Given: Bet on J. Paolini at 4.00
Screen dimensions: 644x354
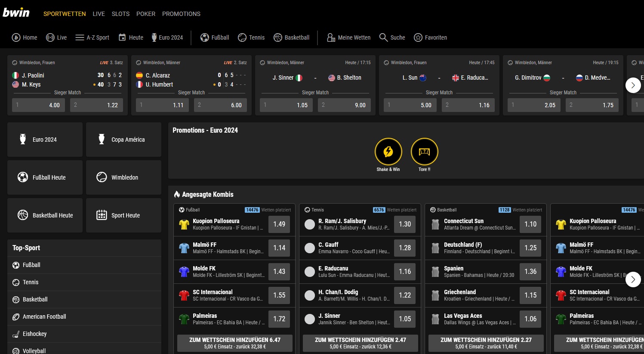Looking at the screenshot, I should [x=38, y=105].
